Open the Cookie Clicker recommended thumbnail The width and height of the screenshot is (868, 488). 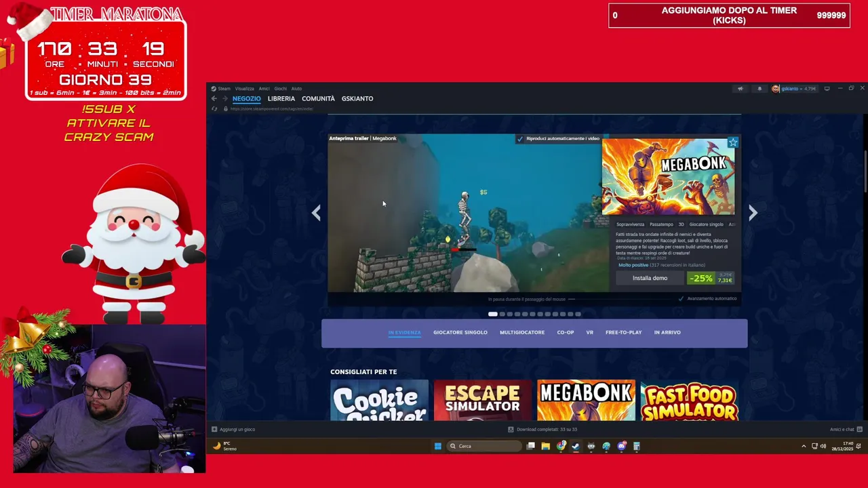(x=379, y=400)
